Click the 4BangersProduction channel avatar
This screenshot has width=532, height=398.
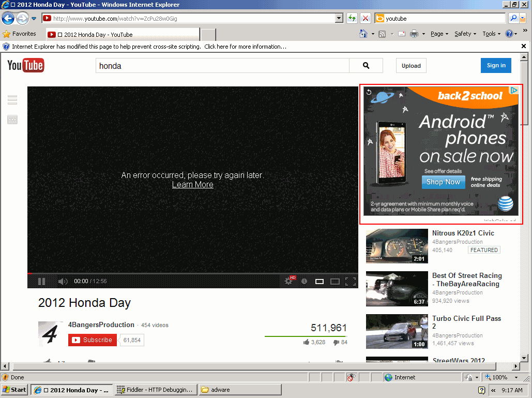point(50,334)
